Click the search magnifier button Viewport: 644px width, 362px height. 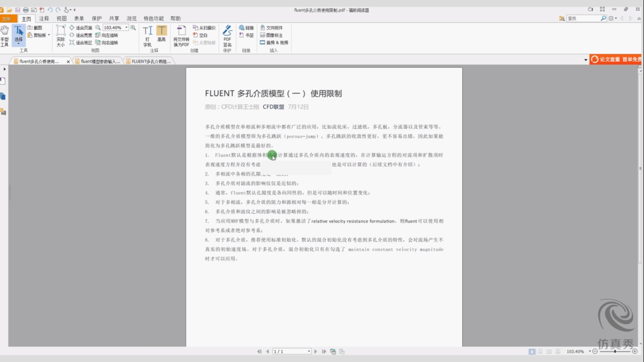[x=603, y=18]
